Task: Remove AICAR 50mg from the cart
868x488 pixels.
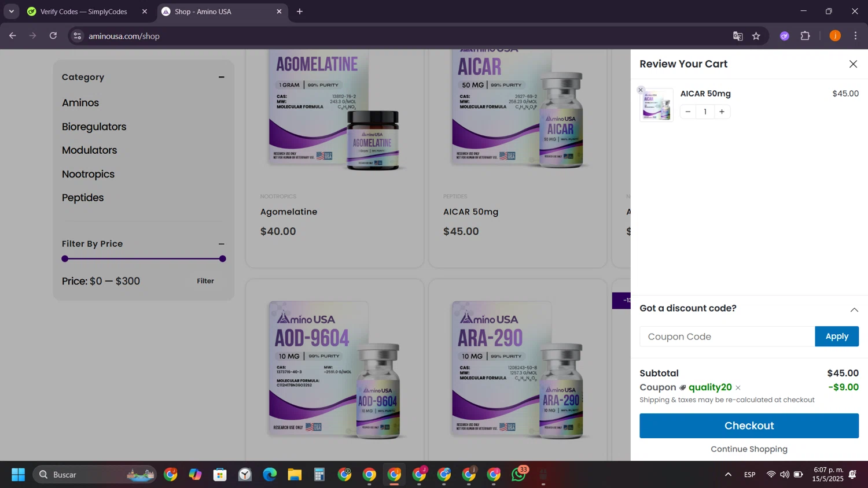Action: [641, 90]
